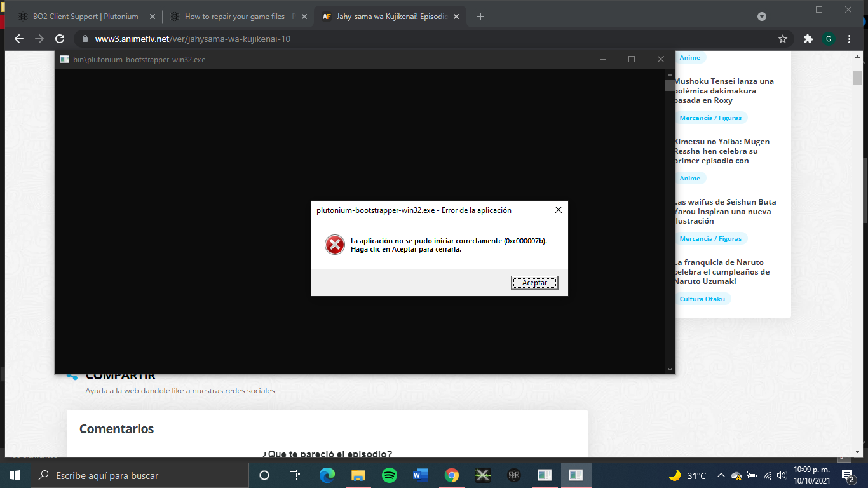Open Mushoku Tensei dakimakura news link

coord(724,91)
